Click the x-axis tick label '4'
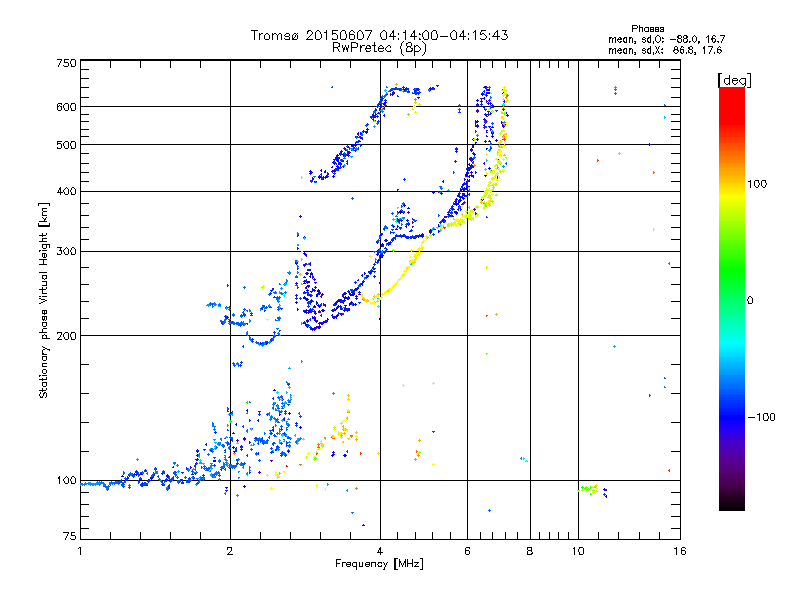 click(x=380, y=551)
